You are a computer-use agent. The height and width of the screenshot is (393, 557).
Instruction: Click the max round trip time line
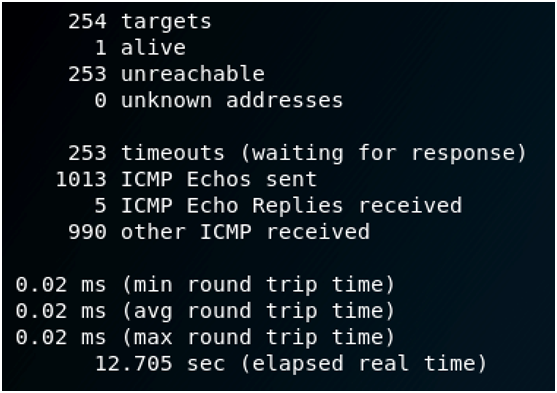(205, 337)
